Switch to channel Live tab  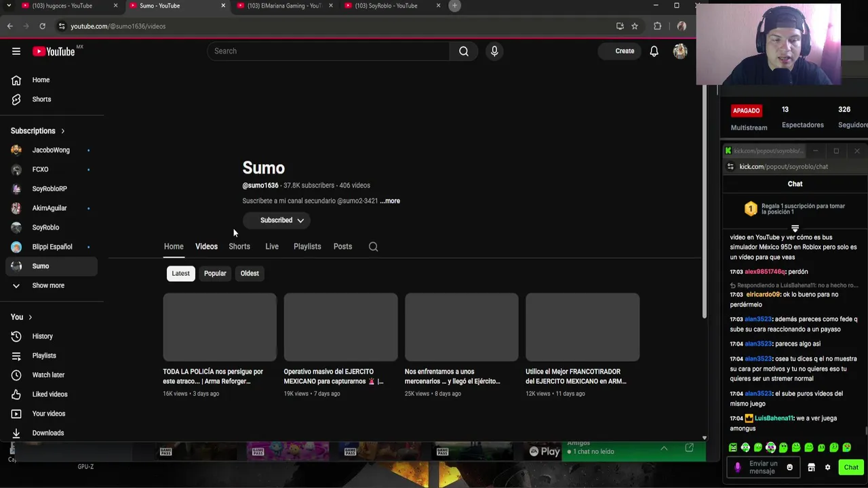pos(272,247)
